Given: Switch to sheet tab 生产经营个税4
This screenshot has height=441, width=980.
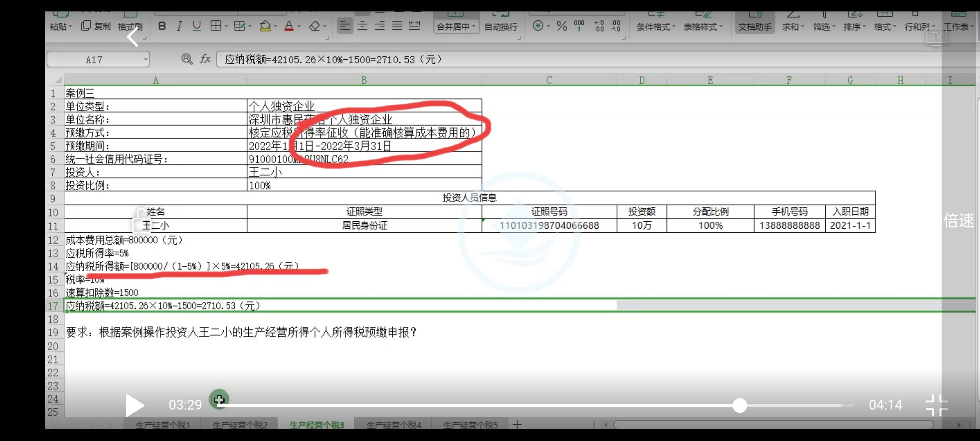Looking at the screenshot, I should click(x=394, y=425).
